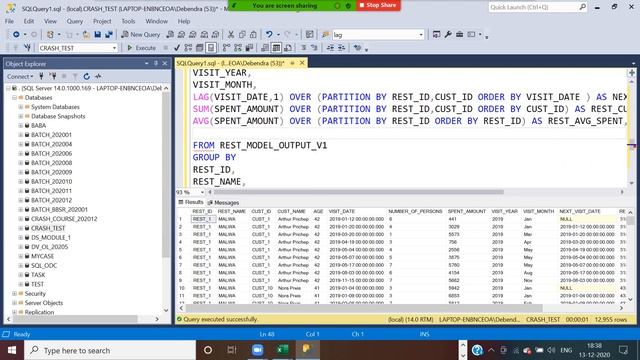Click the results grid vertical scrollbar
Image resolution: width=640 pixels, height=360 pixels.
631,220
